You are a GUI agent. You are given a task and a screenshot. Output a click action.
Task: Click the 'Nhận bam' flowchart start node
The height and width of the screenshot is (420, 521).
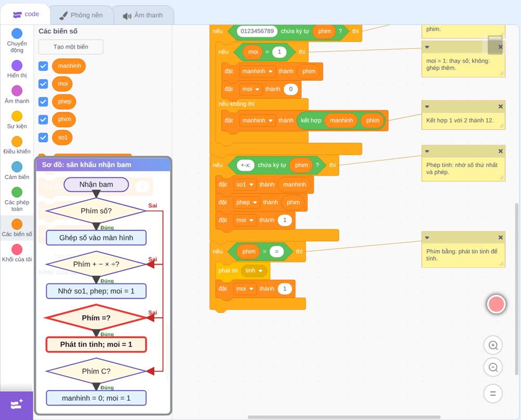(96, 184)
